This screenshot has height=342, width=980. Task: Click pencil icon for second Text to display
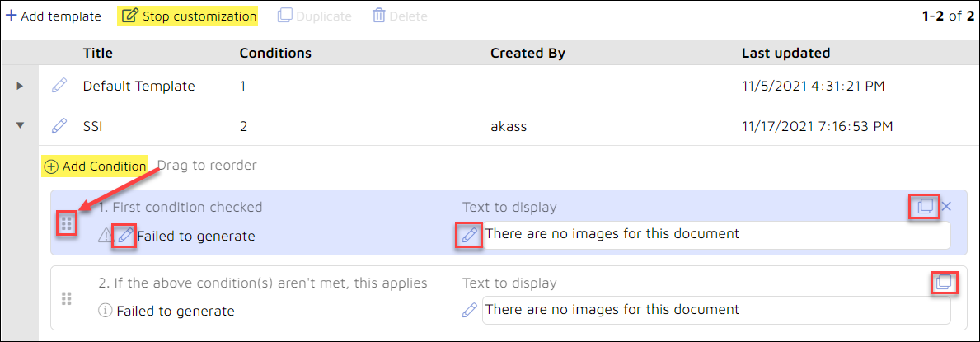[469, 309]
